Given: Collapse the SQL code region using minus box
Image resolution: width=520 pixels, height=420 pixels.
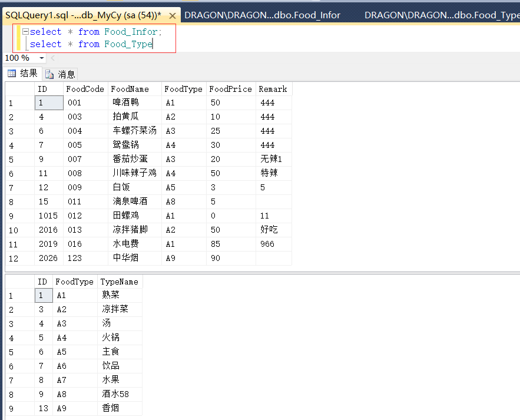Looking at the screenshot, I should click(x=25, y=31).
